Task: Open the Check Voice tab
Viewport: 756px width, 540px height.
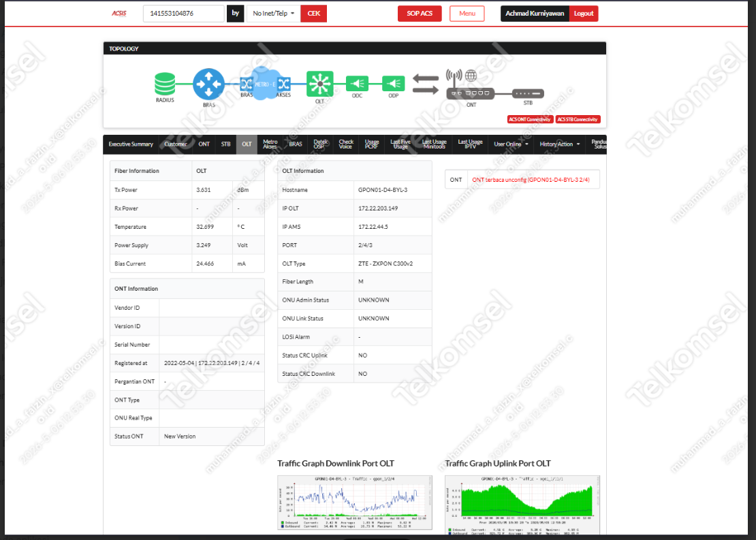Action: click(x=346, y=144)
